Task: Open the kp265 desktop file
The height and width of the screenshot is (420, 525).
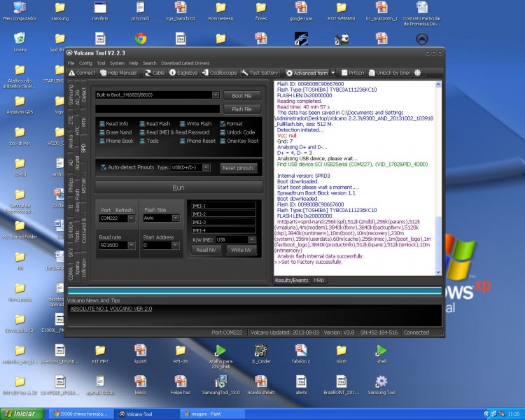Action: point(140,354)
